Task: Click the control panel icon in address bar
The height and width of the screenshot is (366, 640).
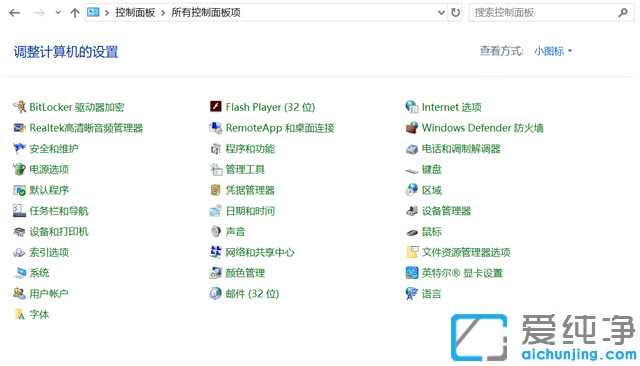Action: pos(93,13)
